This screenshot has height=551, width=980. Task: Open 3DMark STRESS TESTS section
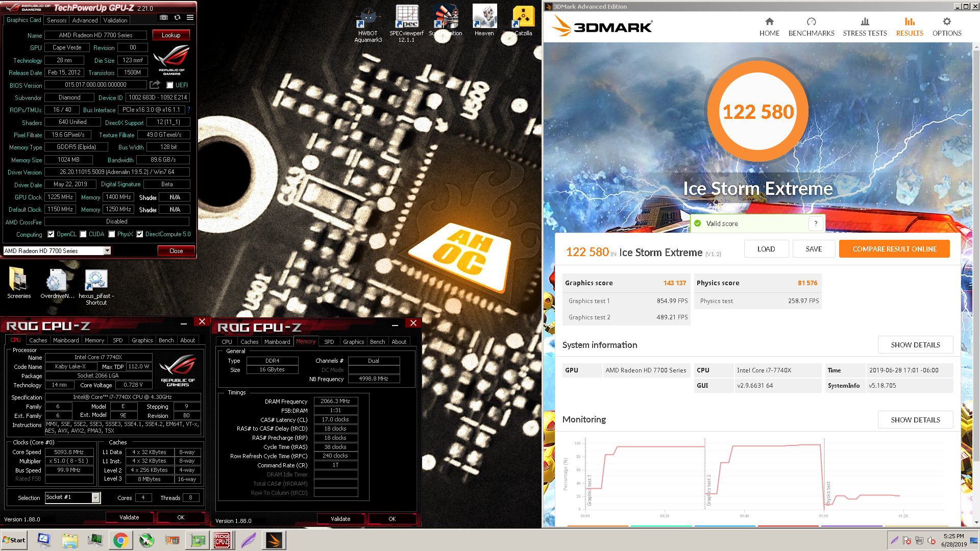(865, 27)
